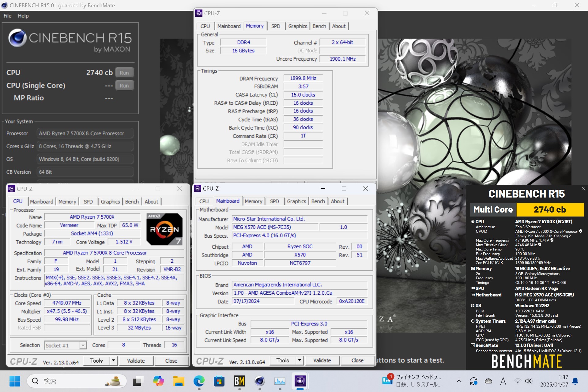
Task: Open Microsoft Edge from taskbar
Action: click(x=199, y=381)
